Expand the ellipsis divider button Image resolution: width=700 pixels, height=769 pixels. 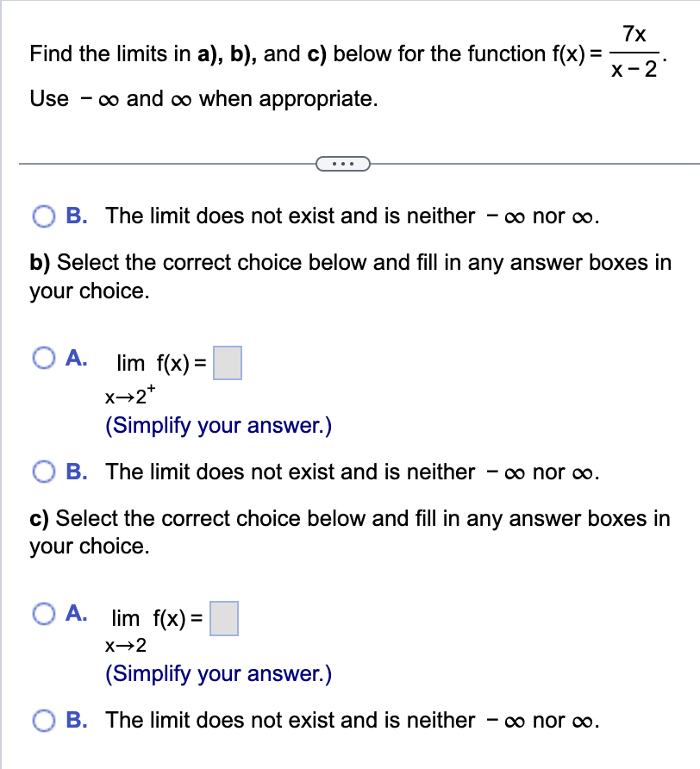click(x=344, y=163)
